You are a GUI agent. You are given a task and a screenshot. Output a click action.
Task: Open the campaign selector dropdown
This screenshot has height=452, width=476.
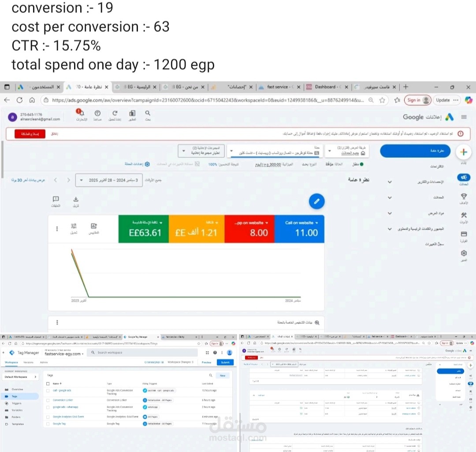pos(275,151)
